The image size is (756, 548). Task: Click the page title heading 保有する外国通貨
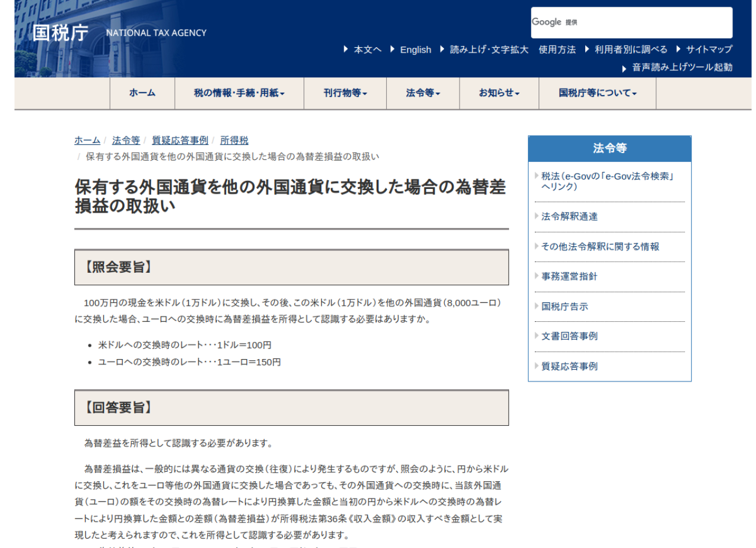pyautogui.click(x=290, y=197)
